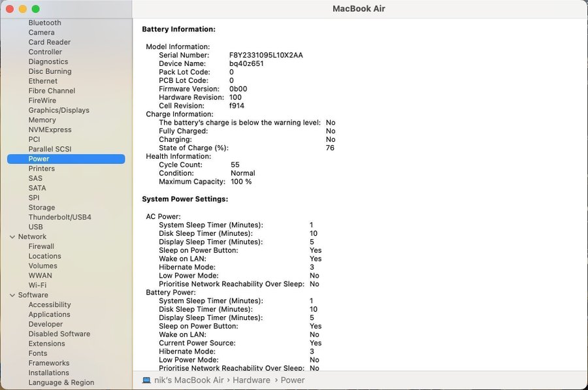Image resolution: width=588 pixels, height=390 pixels.
Task: Select the highlighted Power item
Action: tap(66, 159)
